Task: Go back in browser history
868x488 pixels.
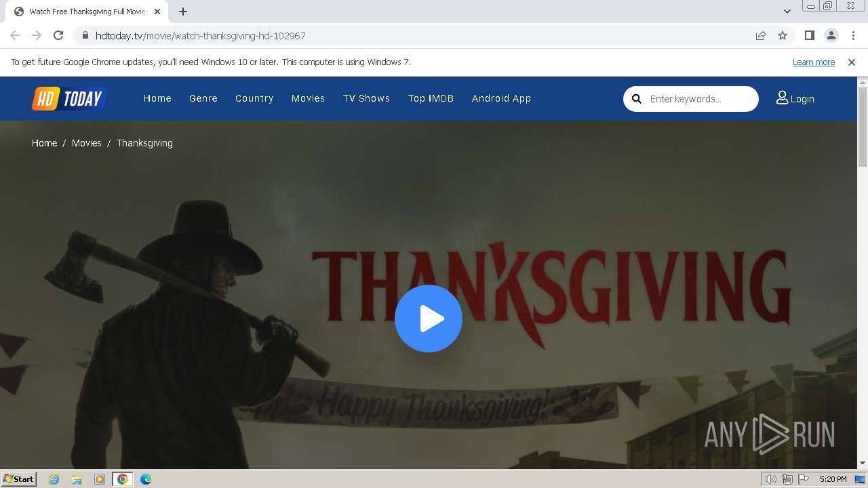Action: [15, 35]
